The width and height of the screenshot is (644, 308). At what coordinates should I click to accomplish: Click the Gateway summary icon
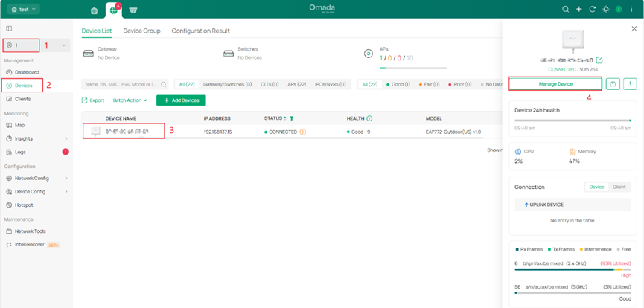coord(88,54)
